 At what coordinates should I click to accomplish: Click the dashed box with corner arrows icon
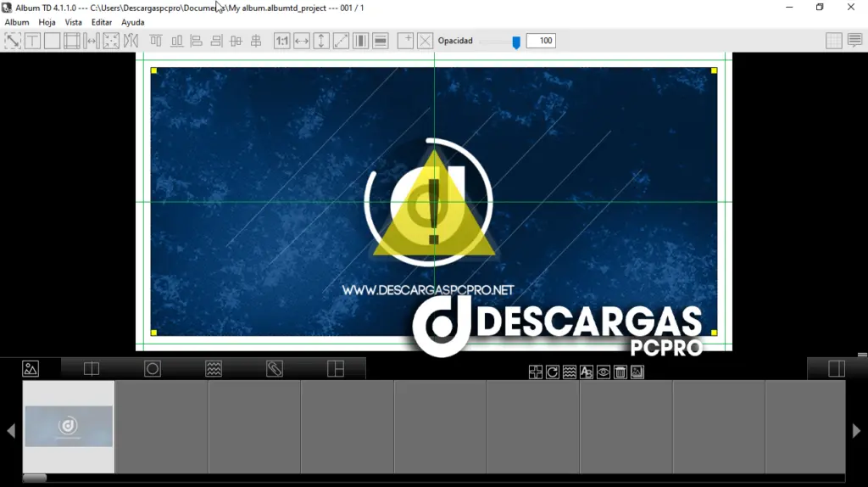tap(111, 41)
